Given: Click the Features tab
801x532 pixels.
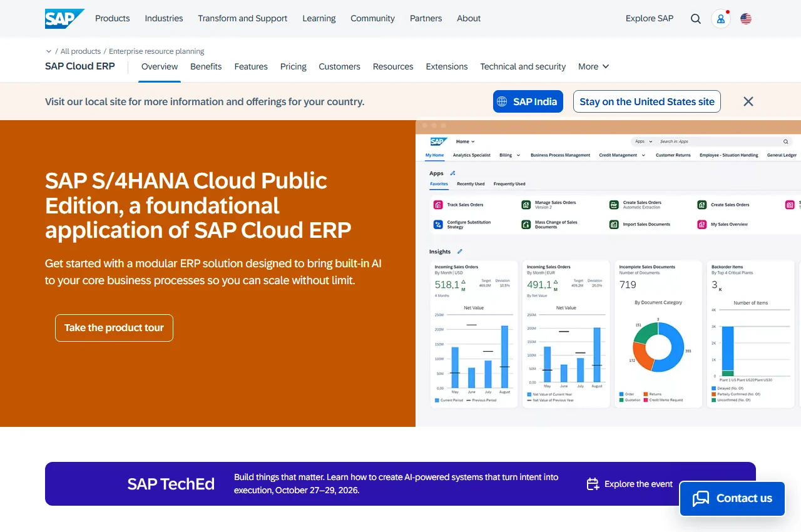Looking at the screenshot, I should [251, 66].
